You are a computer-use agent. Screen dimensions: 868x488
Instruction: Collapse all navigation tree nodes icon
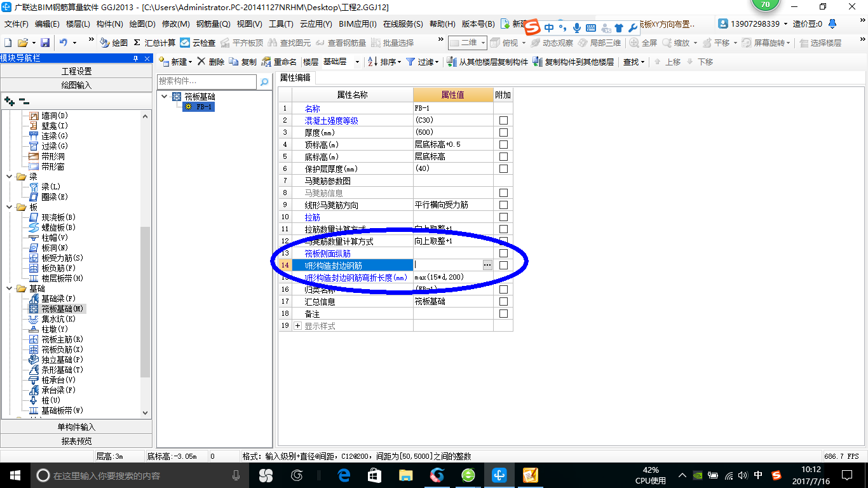tap(24, 101)
